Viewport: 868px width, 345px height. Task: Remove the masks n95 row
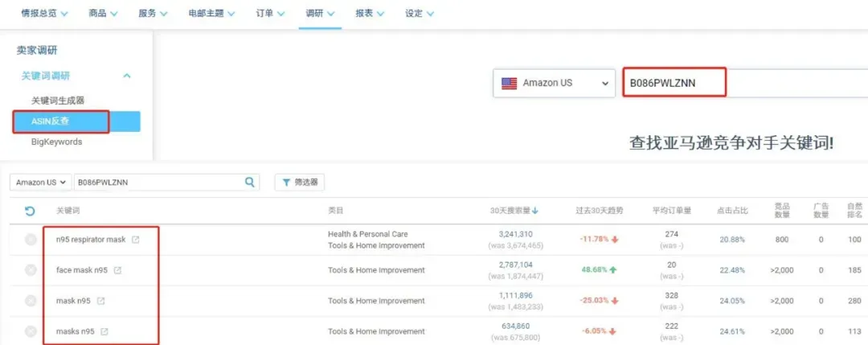[x=31, y=331]
